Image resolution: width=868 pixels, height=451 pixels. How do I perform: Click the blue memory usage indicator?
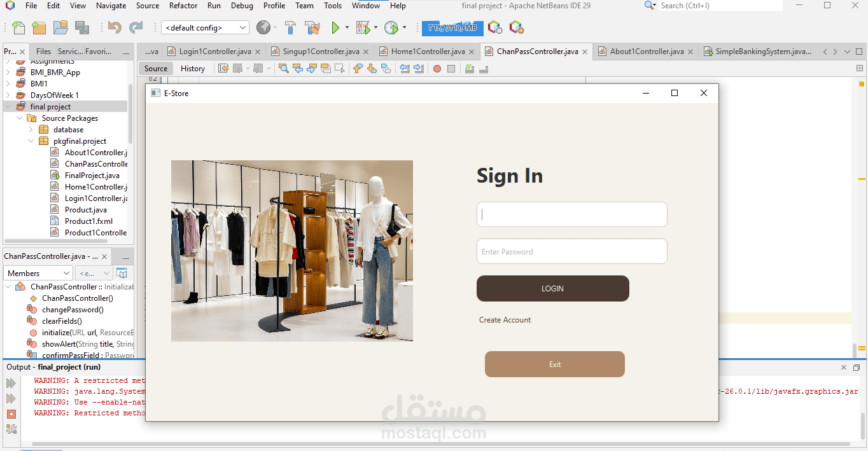click(452, 28)
